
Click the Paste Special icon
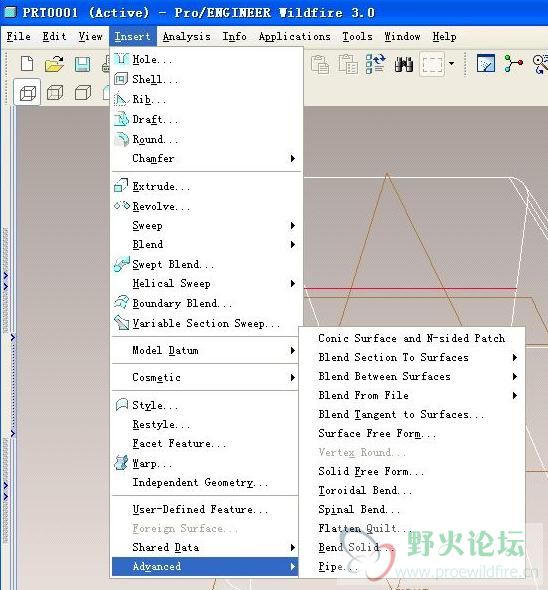point(347,64)
